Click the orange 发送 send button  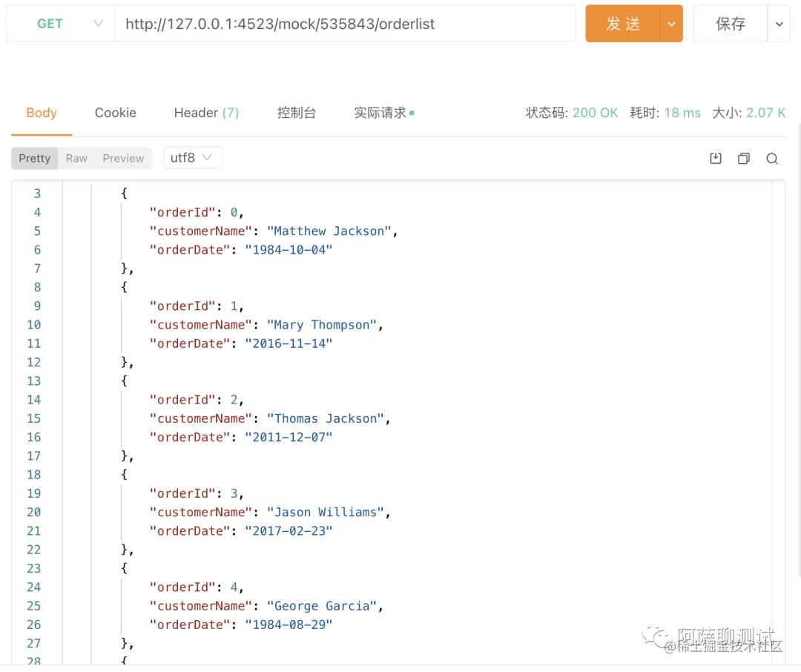(623, 24)
